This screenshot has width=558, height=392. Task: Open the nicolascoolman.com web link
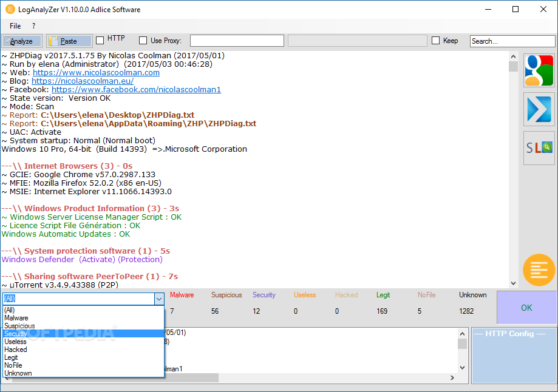click(96, 73)
